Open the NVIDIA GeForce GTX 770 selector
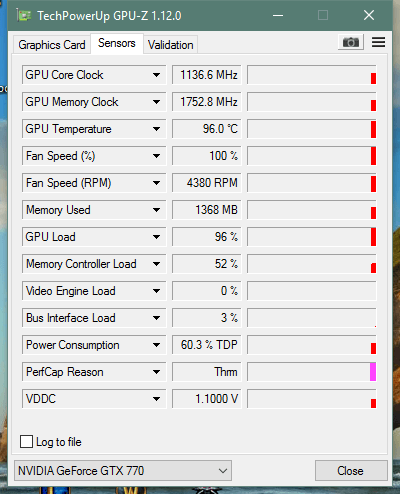The width and height of the screenshot is (400, 494). [123, 471]
